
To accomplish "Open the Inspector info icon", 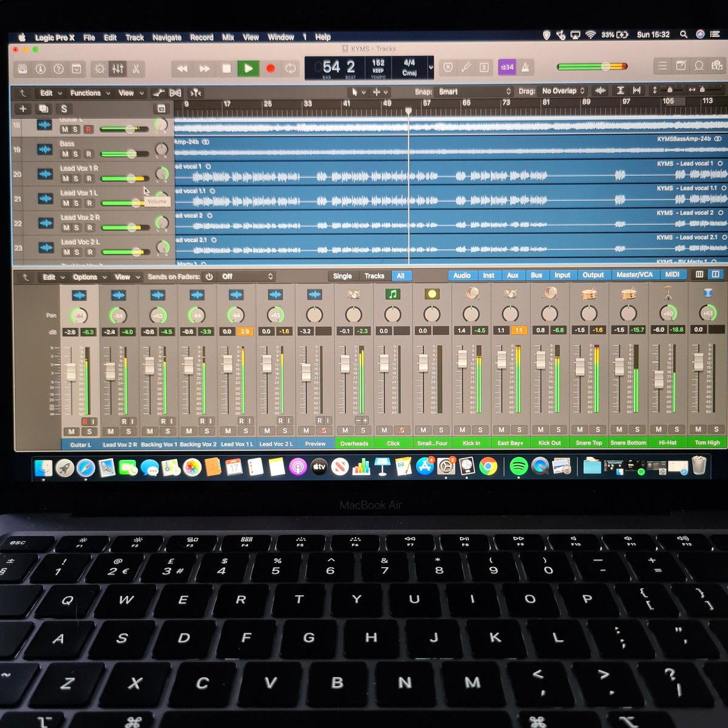I will point(41,69).
